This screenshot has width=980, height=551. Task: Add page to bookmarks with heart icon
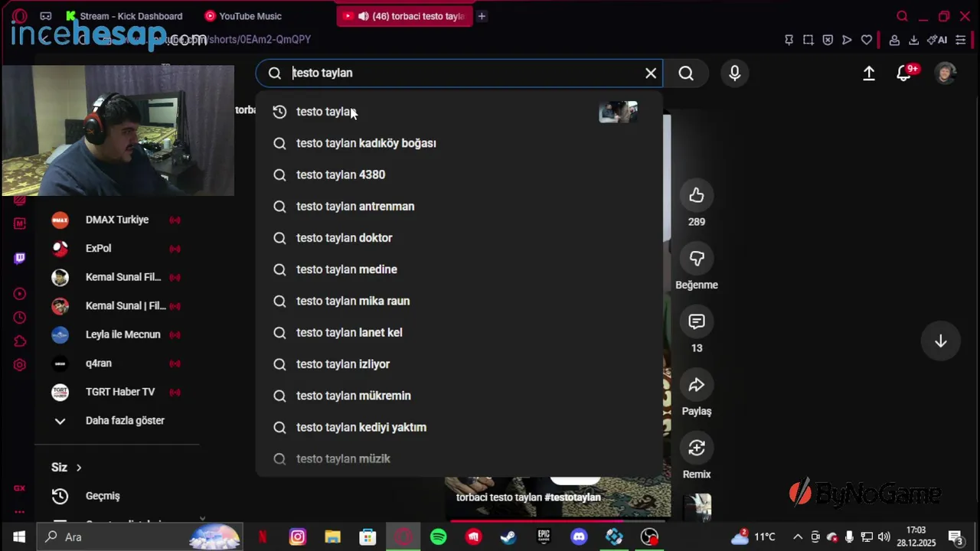point(867,40)
